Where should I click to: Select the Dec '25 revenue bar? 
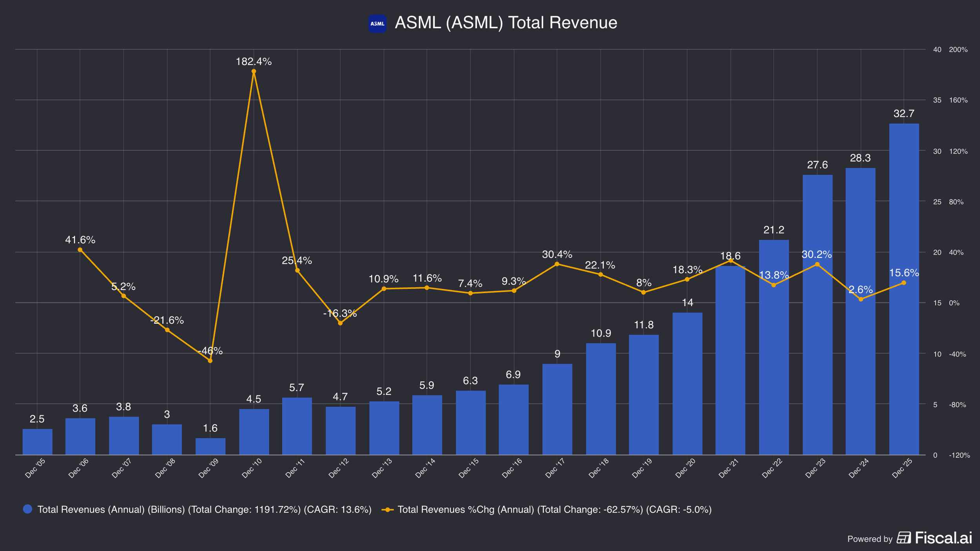[x=904, y=289]
